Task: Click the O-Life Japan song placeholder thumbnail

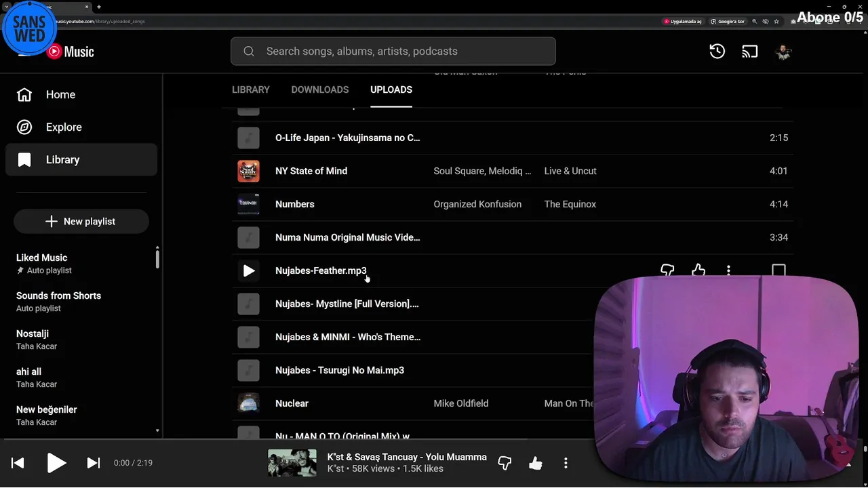Action: [248, 138]
